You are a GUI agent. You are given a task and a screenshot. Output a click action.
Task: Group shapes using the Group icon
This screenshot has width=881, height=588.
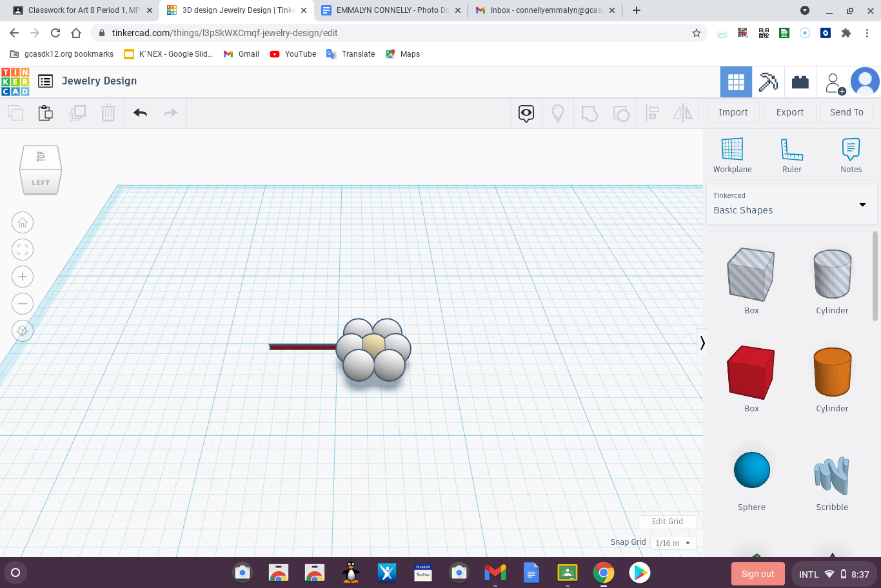pyautogui.click(x=589, y=113)
